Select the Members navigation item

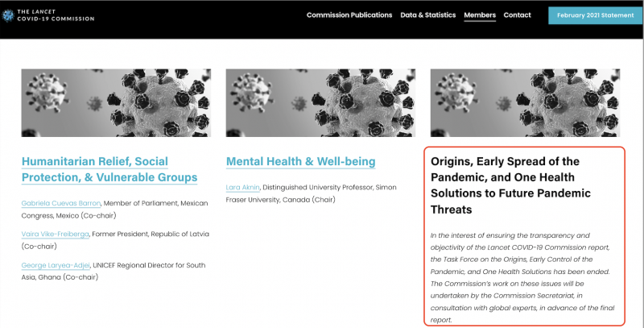point(480,15)
